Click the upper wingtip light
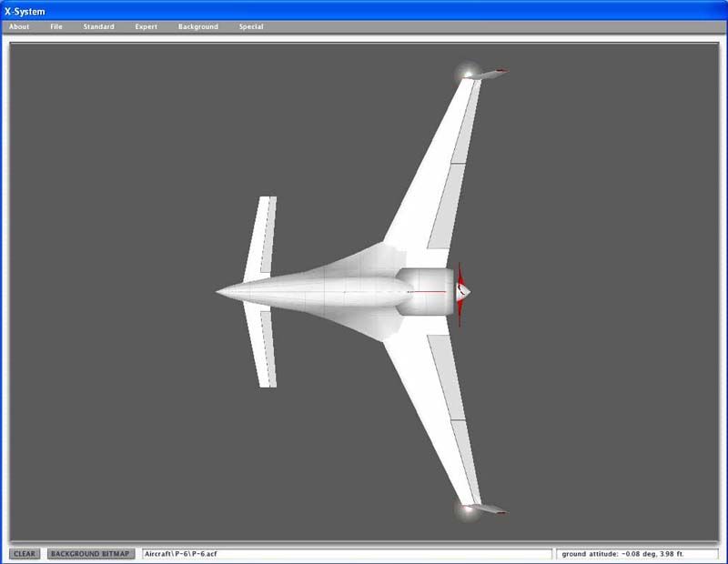The width and height of the screenshot is (728, 564). click(469, 73)
